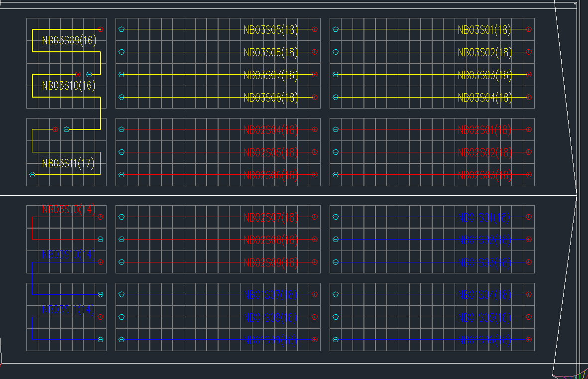Select the yellow NB03S07(18) text label

pos(270,75)
